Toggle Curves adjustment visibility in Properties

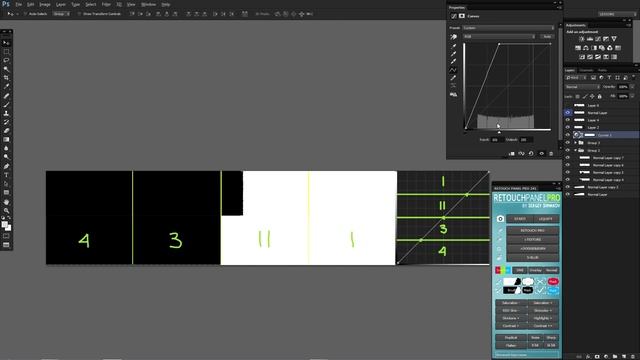tap(541, 154)
